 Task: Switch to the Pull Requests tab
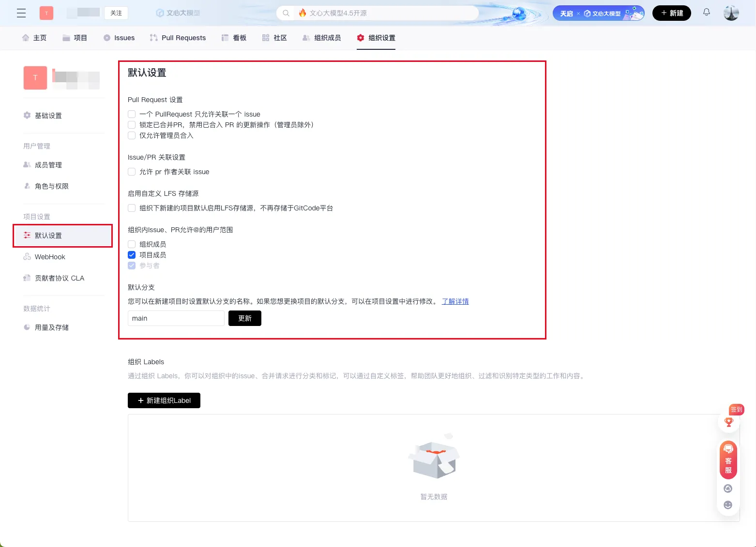[178, 38]
